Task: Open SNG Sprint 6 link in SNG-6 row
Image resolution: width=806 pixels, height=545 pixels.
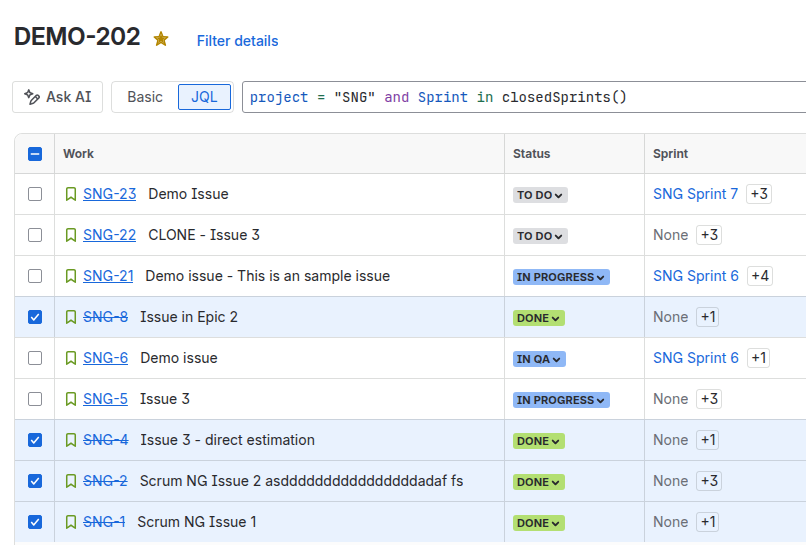Action: 695,358
